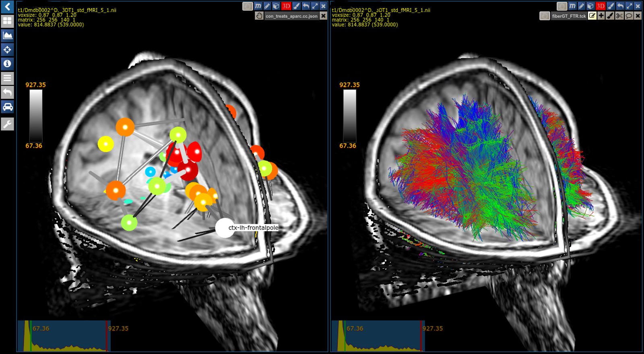Select the fiberGT_FTR.tck overlay label
The image size is (644, 354).
[x=569, y=16]
